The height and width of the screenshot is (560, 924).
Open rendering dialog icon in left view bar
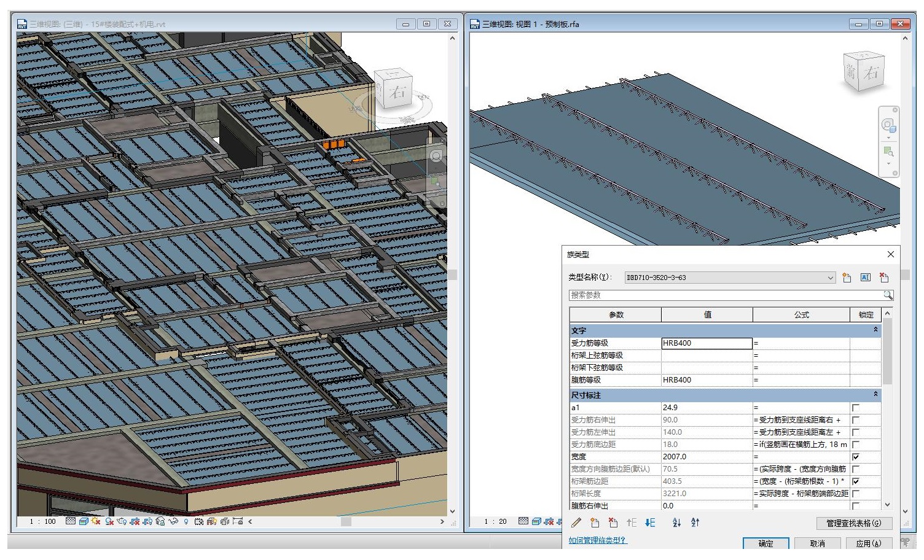pyautogui.click(x=122, y=521)
